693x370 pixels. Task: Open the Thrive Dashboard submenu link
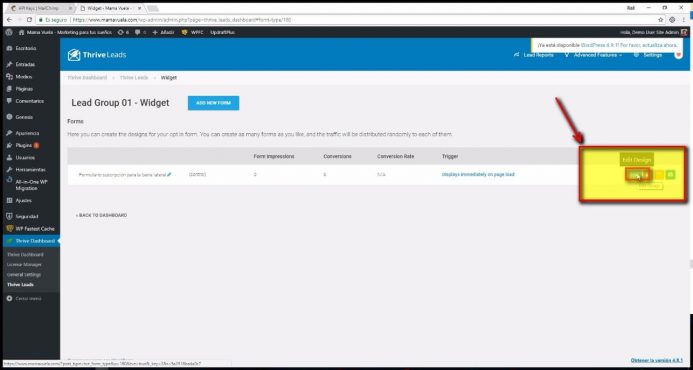coord(25,255)
